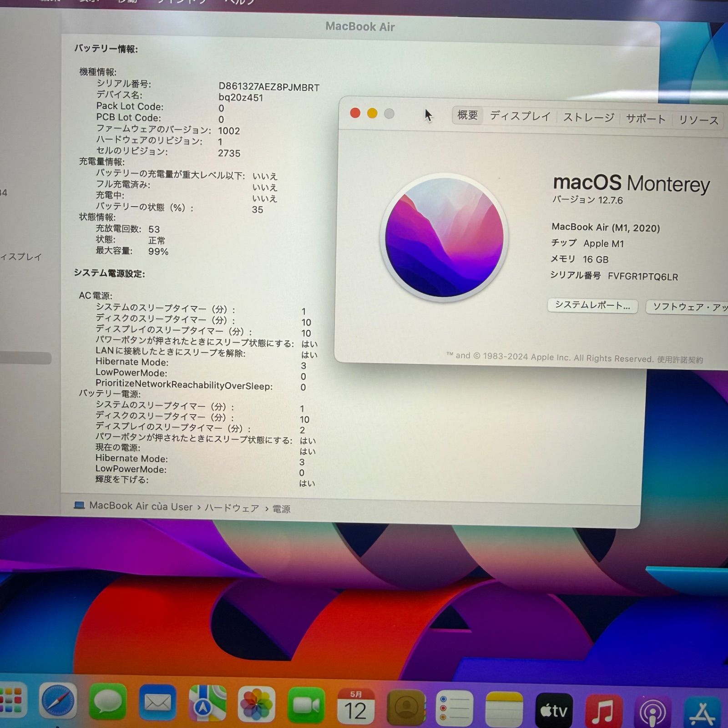This screenshot has width=728, height=728.
Task: Select cell revision value 2735
Action: tap(229, 153)
